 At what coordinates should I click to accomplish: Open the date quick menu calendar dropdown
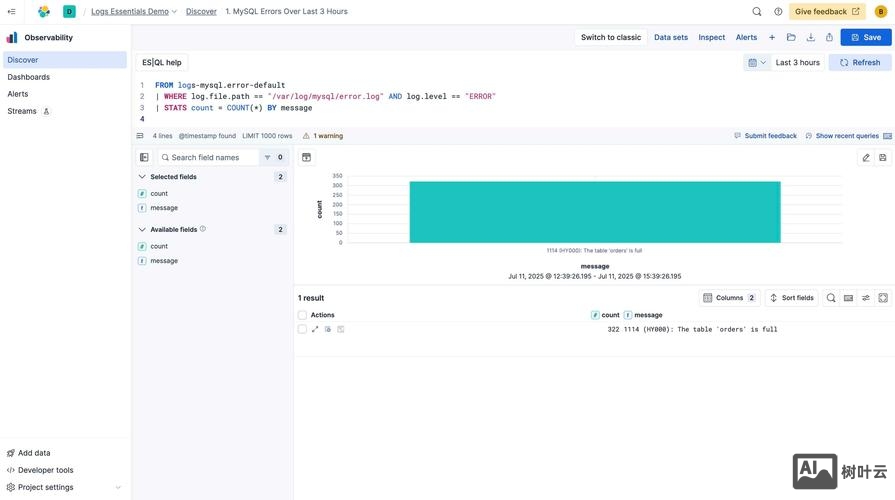coord(757,63)
